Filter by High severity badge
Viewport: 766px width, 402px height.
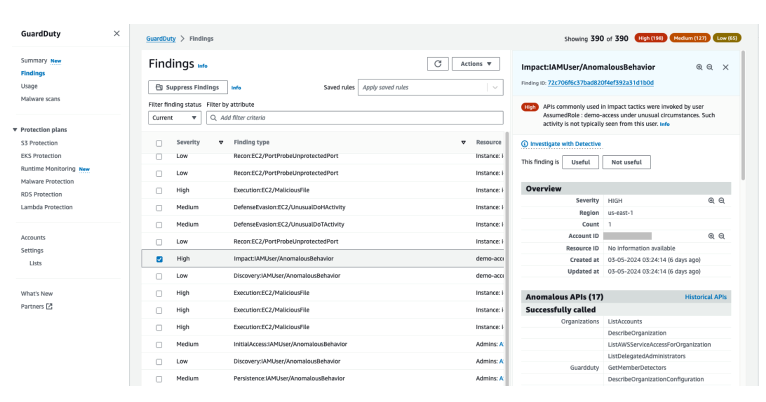click(x=651, y=38)
